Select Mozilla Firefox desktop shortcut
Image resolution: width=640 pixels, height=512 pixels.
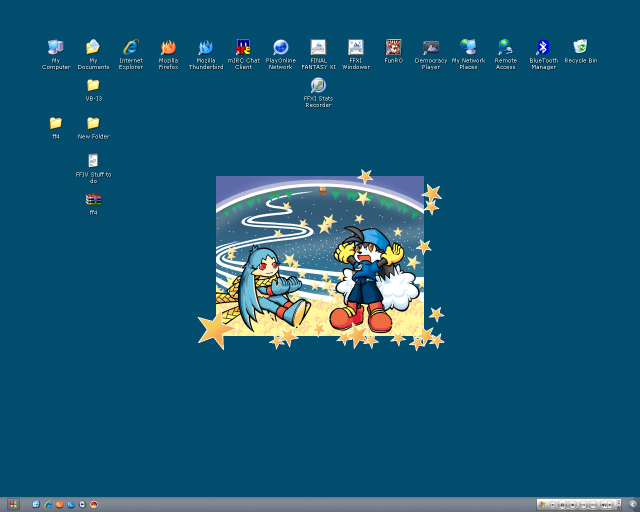point(168,54)
